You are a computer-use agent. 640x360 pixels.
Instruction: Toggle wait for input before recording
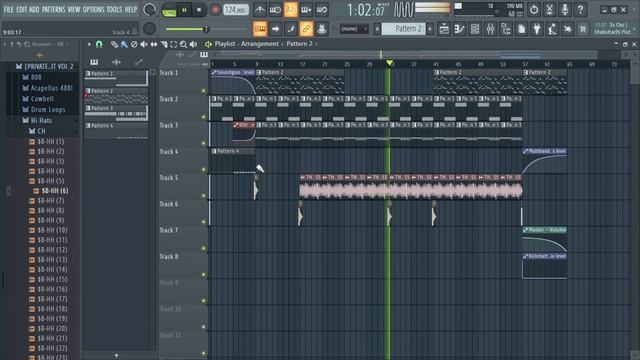275,9
